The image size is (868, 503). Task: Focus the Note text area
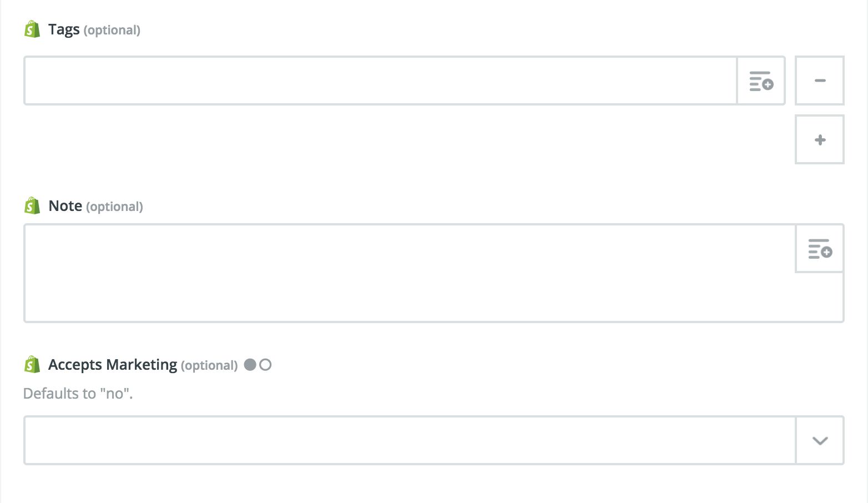[410, 273]
